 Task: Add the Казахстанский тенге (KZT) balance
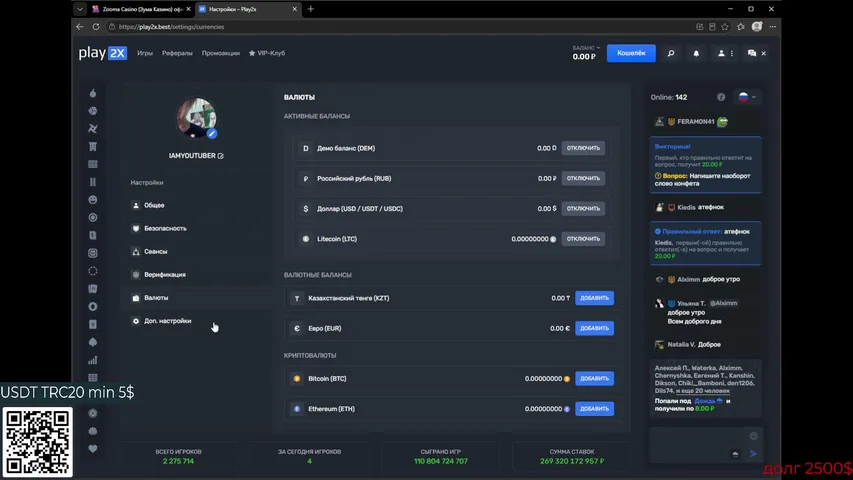[x=595, y=298]
